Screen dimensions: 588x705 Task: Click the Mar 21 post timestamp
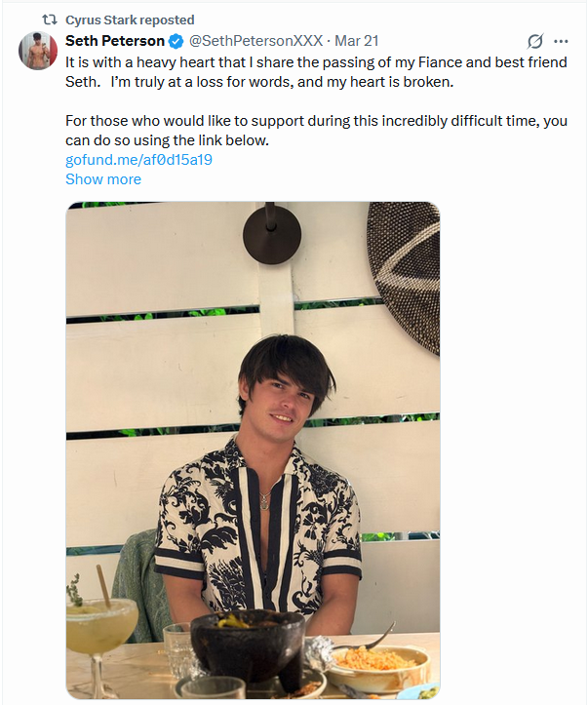(x=357, y=41)
